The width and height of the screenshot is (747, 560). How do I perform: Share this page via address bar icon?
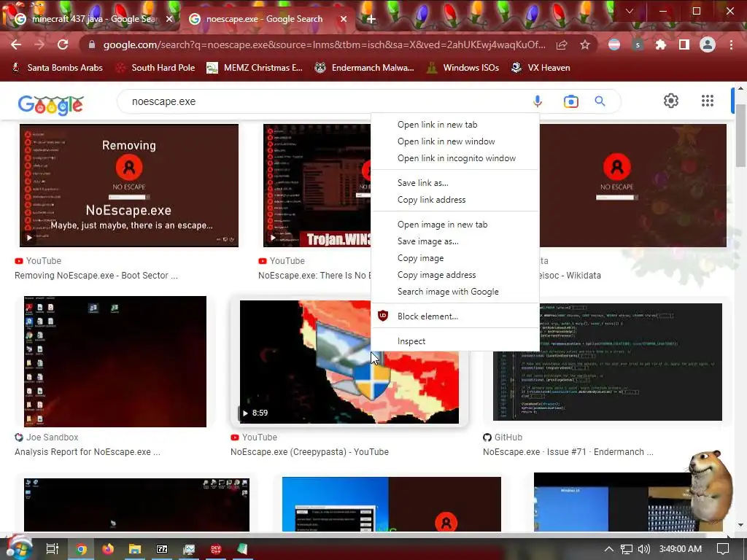tap(562, 44)
